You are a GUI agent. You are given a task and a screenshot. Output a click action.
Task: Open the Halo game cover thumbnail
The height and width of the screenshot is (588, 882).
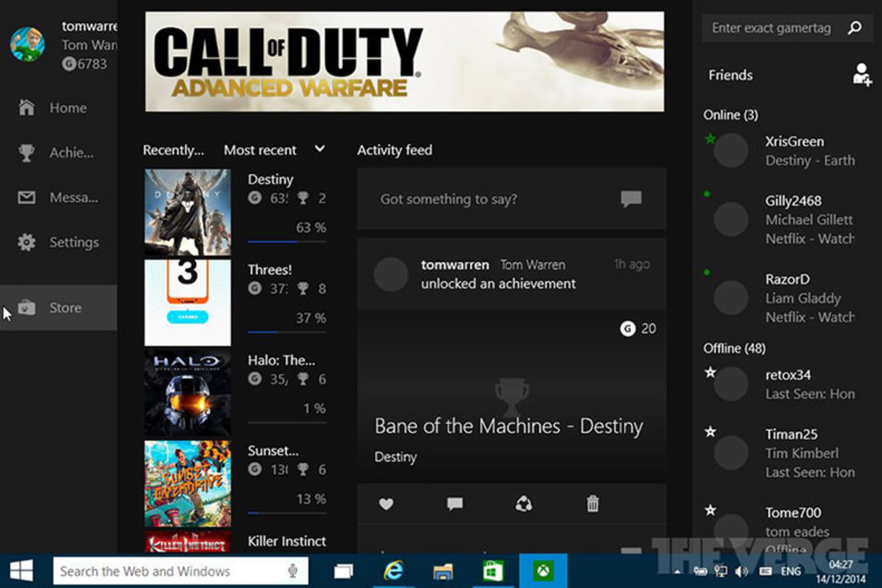coord(187,393)
